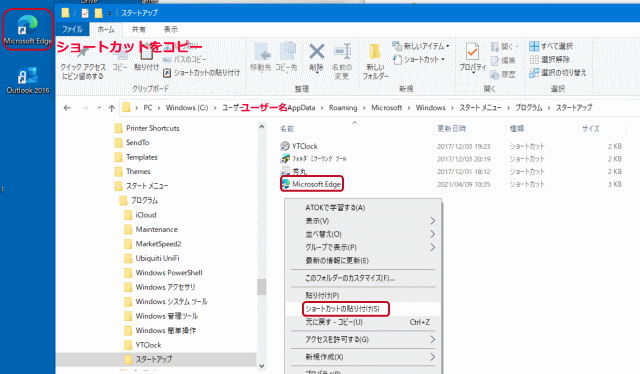Screen dimensions: 640x374
Task: Click the ribbon 開く button
Action: click(x=504, y=47)
